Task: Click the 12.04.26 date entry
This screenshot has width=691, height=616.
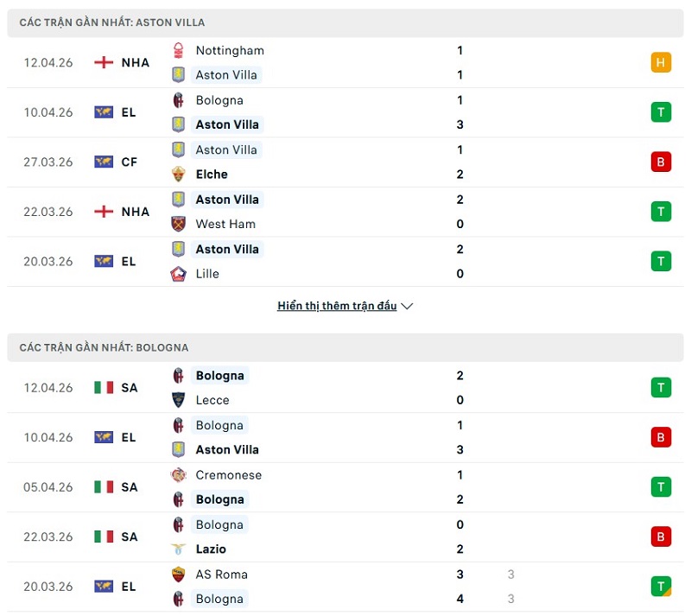Action: tap(48, 61)
